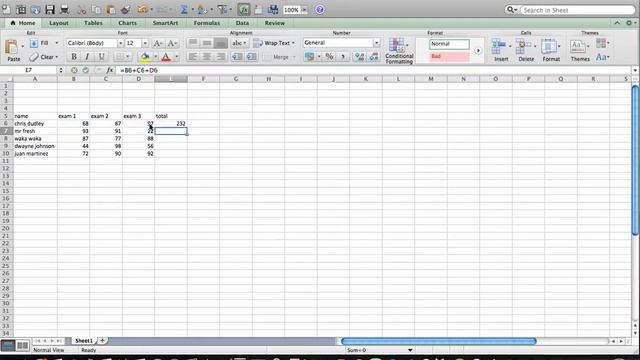This screenshot has width=640, height=360.
Task: Toggle middle vertical alignment
Action: [207, 43]
